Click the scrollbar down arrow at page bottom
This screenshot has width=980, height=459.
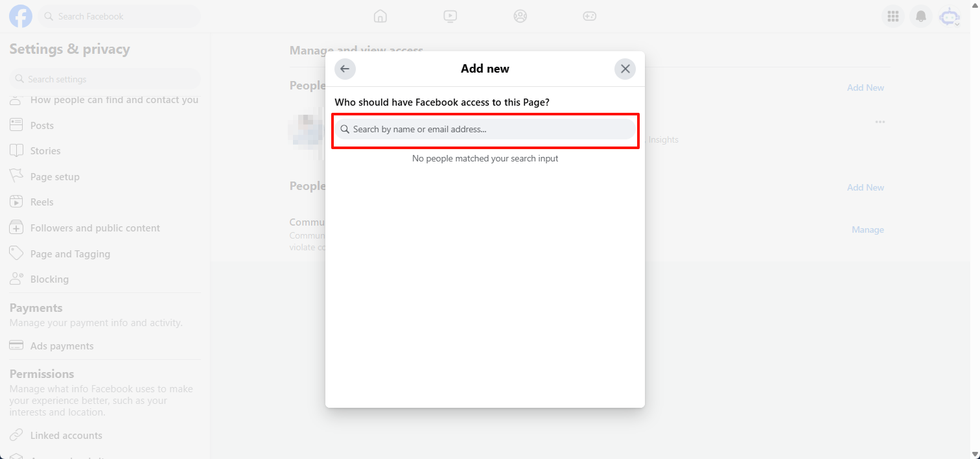(x=974, y=454)
